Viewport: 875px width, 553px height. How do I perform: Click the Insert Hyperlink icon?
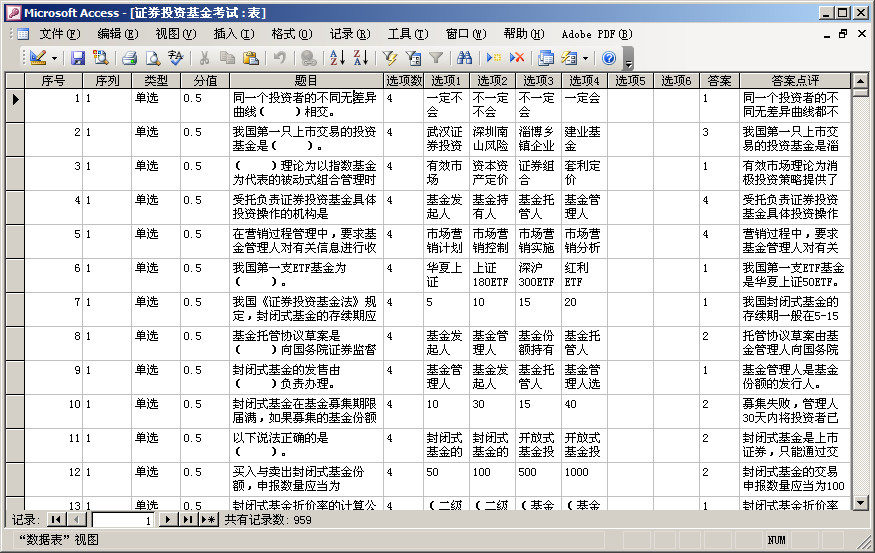point(308,57)
